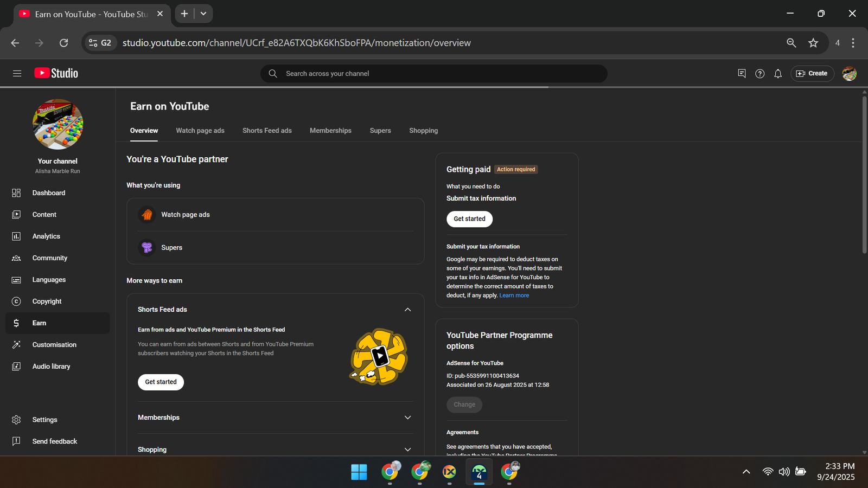Screen dimensions: 868x488
Task: Click Get started under Submit tax information
Action: (x=469, y=219)
